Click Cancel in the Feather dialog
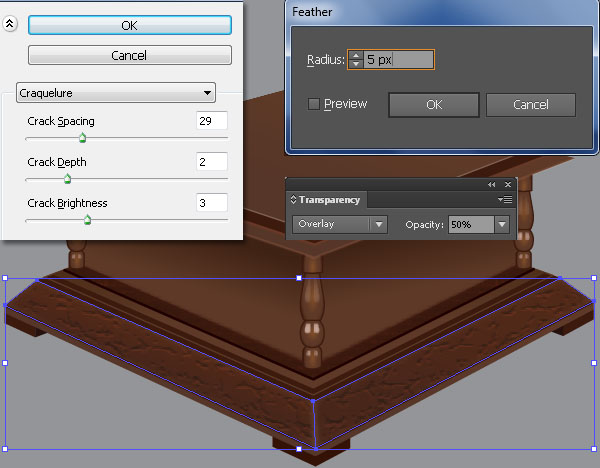 531,104
